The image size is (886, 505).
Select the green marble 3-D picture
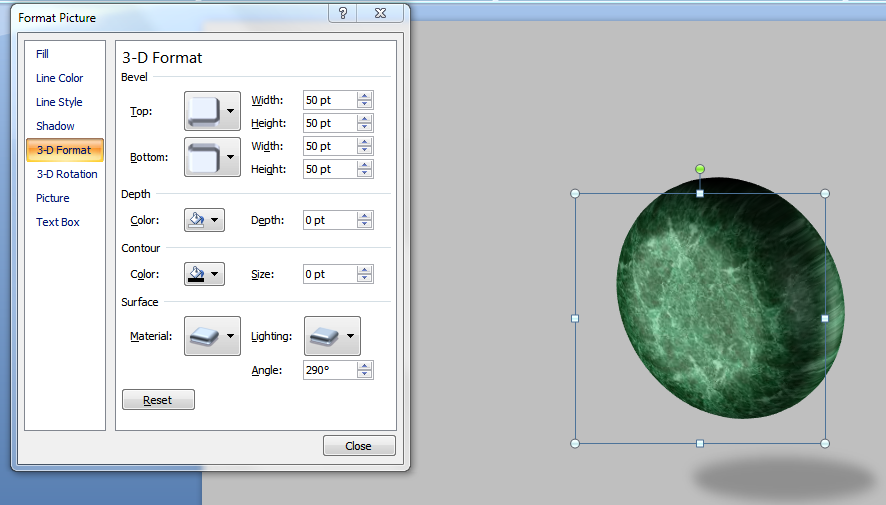tap(730, 298)
